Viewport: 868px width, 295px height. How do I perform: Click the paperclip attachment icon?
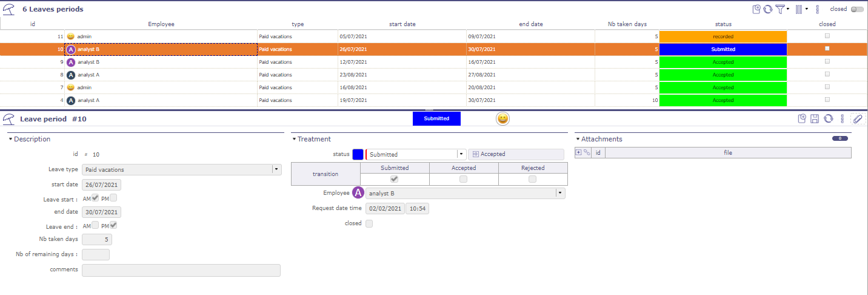tap(856, 119)
